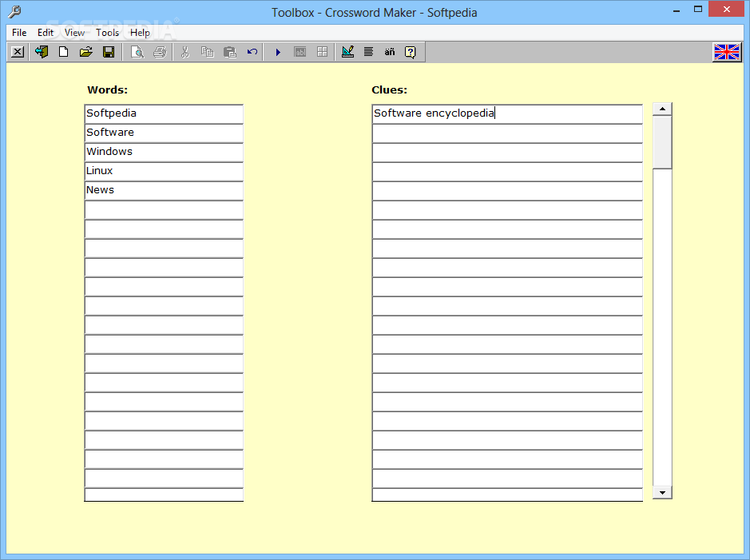Click the clue field next to 'Software' word
The image size is (750, 560).
[x=507, y=133]
